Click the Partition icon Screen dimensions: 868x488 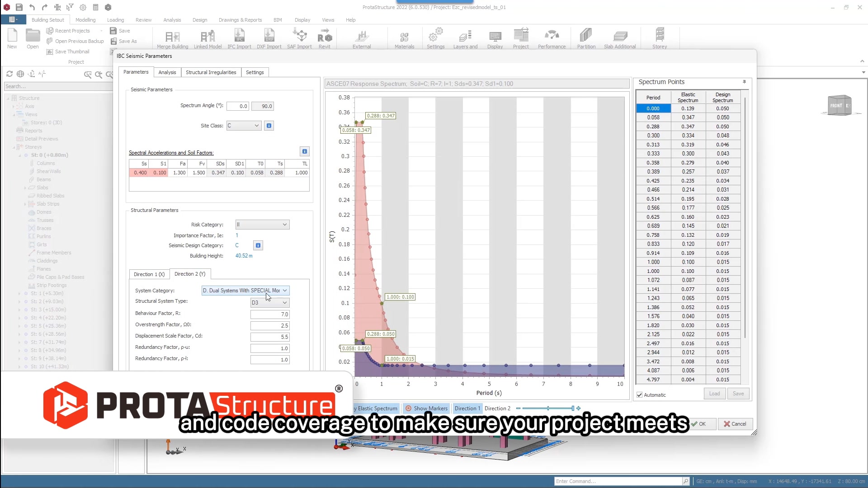point(586,38)
